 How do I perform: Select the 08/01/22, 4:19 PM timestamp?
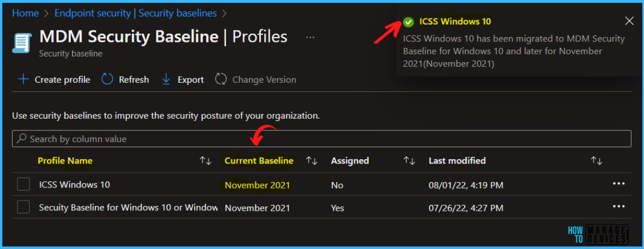tap(466, 185)
